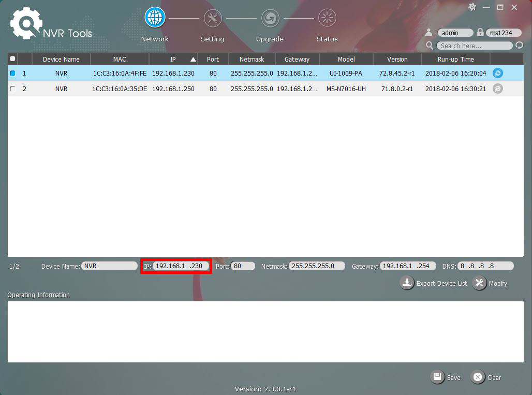Edit the Gateway address field
Image resolution: width=532 pixels, height=395 pixels.
click(408, 266)
